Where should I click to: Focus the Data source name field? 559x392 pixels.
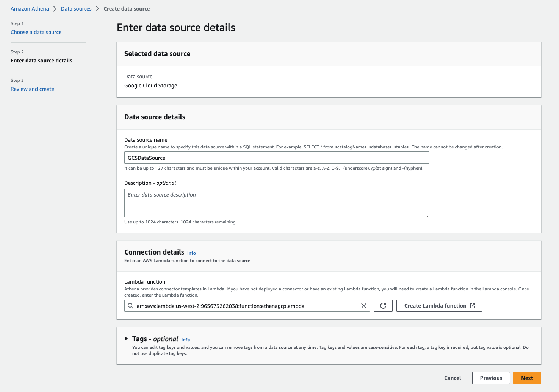[x=277, y=158]
